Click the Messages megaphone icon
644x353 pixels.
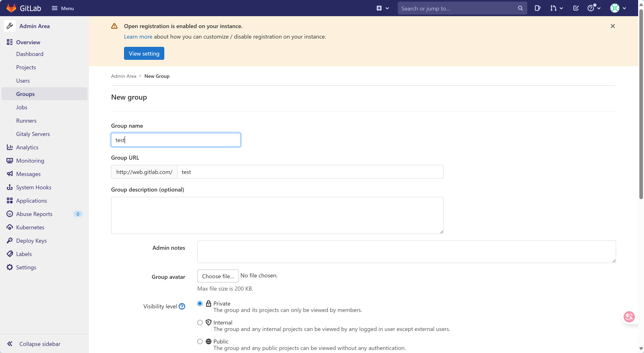[10, 174]
